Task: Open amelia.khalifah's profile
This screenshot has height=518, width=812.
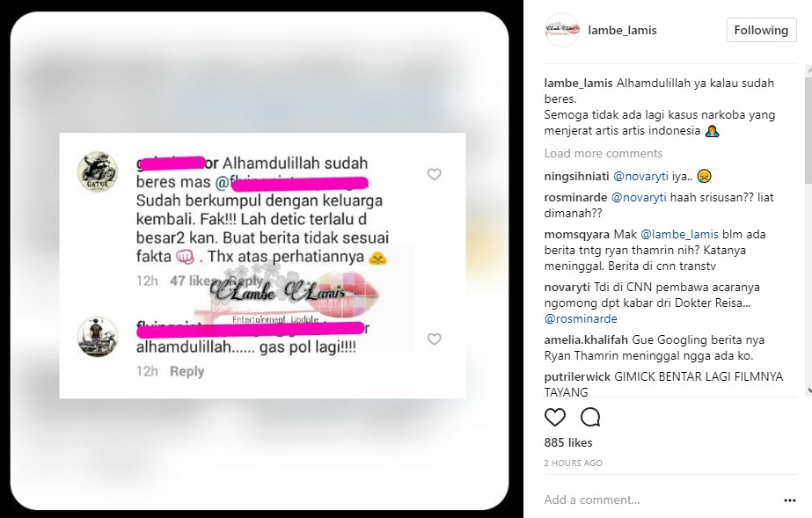Action: click(x=586, y=340)
